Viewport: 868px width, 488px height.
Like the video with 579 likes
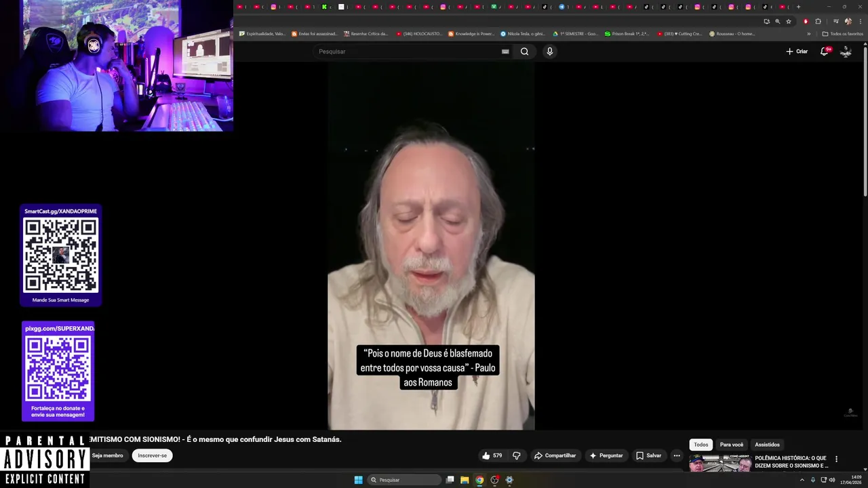[x=492, y=455]
